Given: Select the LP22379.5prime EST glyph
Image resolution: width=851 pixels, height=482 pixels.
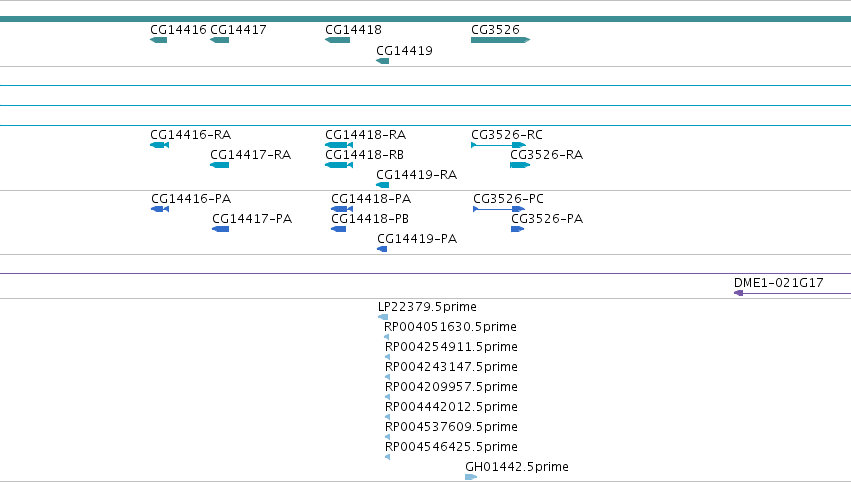Looking at the screenshot, I should (383, 317).
